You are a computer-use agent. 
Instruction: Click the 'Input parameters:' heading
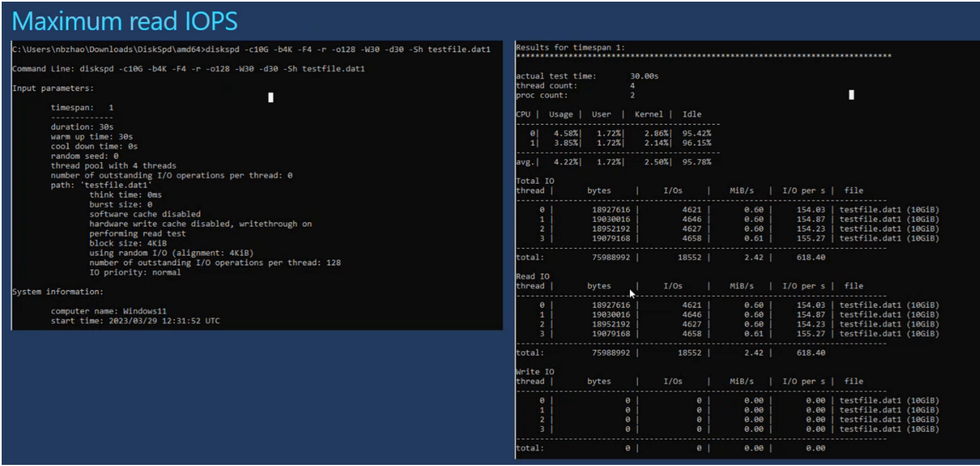(x=53, y=88)
